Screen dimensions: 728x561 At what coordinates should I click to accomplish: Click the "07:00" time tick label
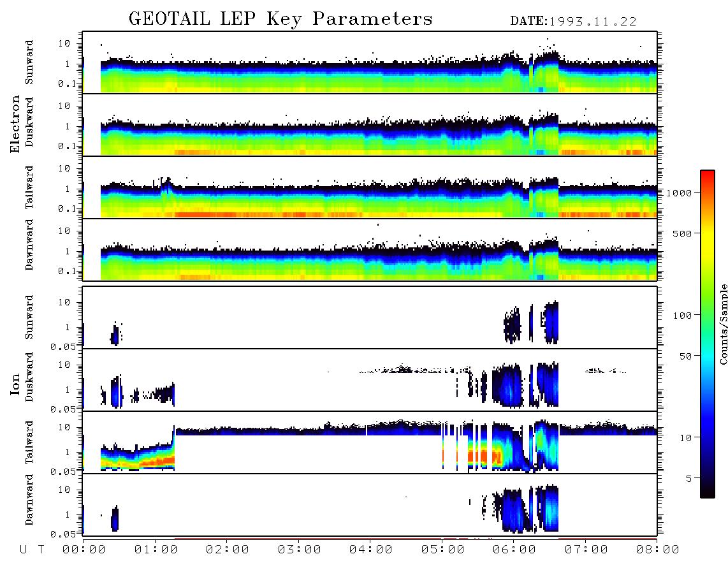(x=586, y=550)
